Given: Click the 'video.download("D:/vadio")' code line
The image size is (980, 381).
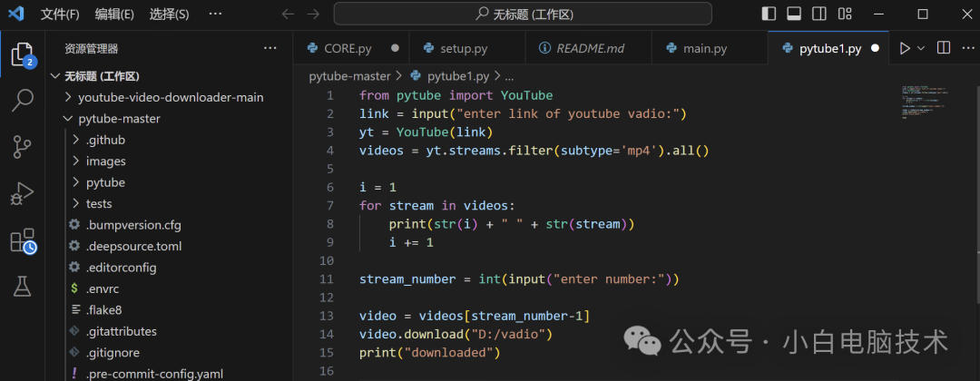Looking at the screenshot, I should pyautogui.click(x=456, y=334).
